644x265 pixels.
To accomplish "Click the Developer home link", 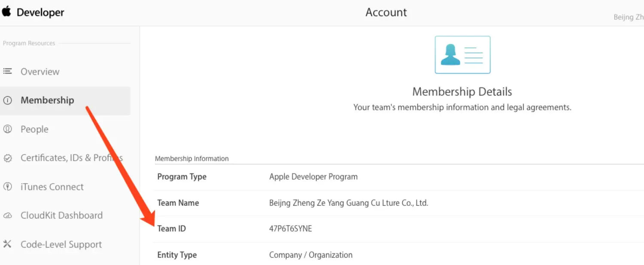I will coord(40,12).
